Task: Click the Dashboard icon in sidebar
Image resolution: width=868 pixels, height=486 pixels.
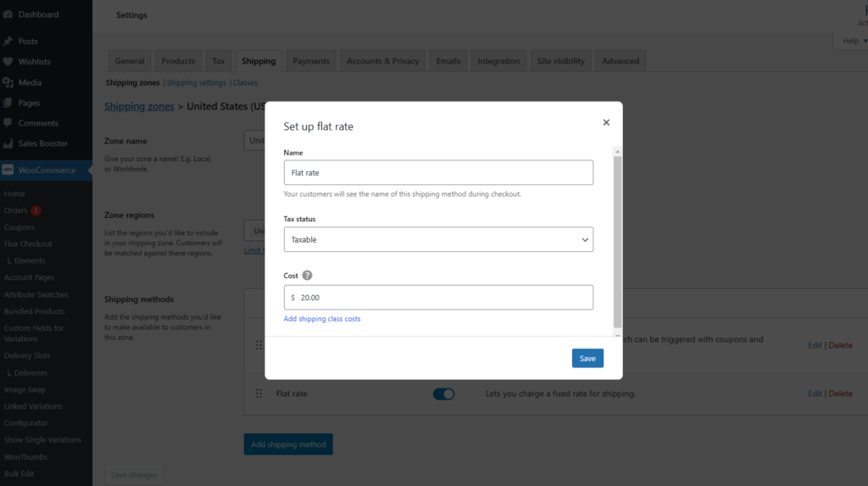Action: (x=8, y=14)
